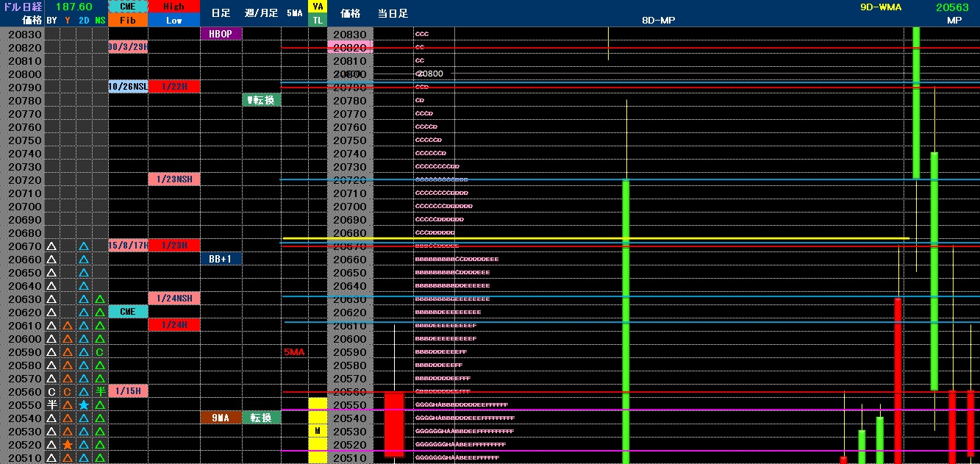
Task: Click green 半 marker at 20560
Action: pos(100,391)
